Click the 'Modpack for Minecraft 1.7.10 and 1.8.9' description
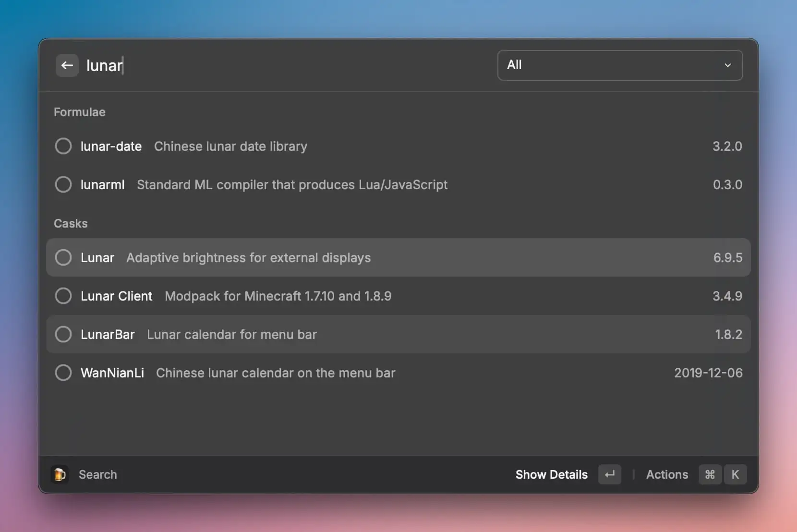The height and width of the screenshot is (532, 797). tap(278, 296)
